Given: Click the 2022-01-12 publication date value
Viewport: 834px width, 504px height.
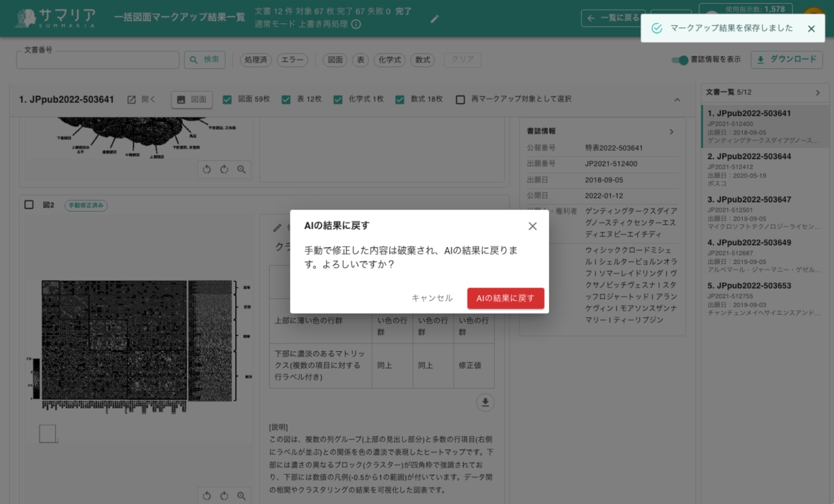Looking at the screenshot, I should [x=604, y=196].
